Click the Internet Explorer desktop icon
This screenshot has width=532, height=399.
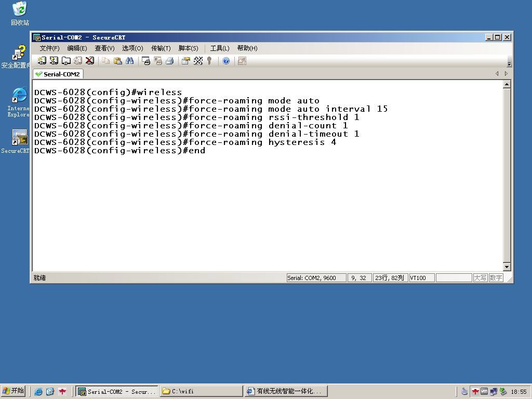19,102
